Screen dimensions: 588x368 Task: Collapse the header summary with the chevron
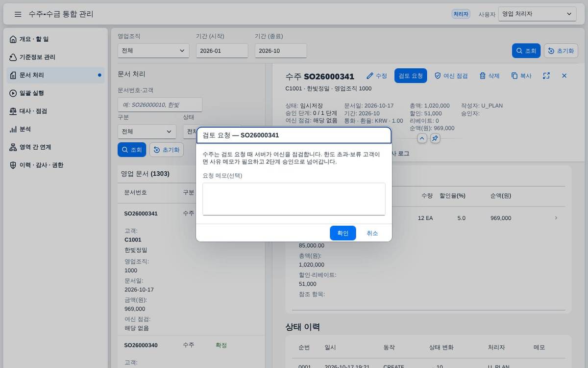(x=422, y=139)
